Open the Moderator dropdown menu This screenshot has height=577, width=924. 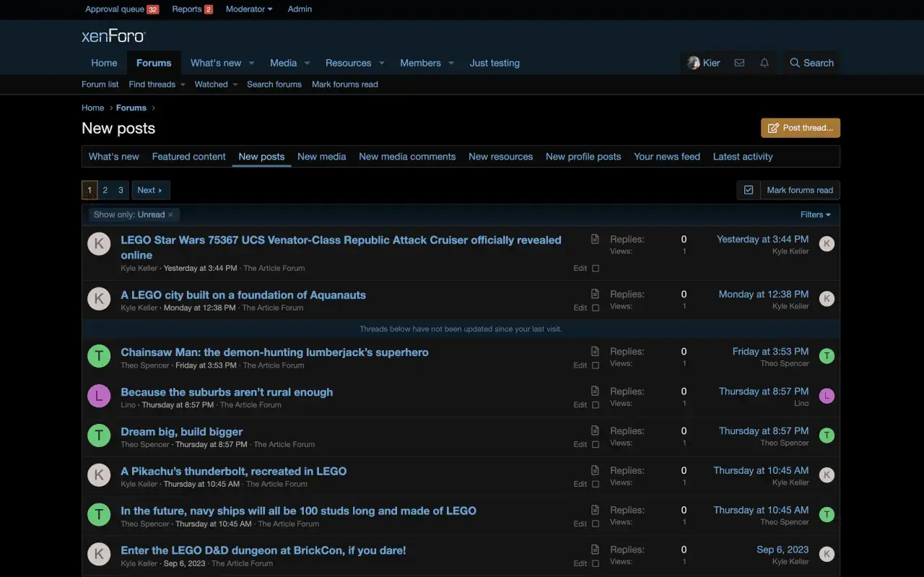[249, 9]
